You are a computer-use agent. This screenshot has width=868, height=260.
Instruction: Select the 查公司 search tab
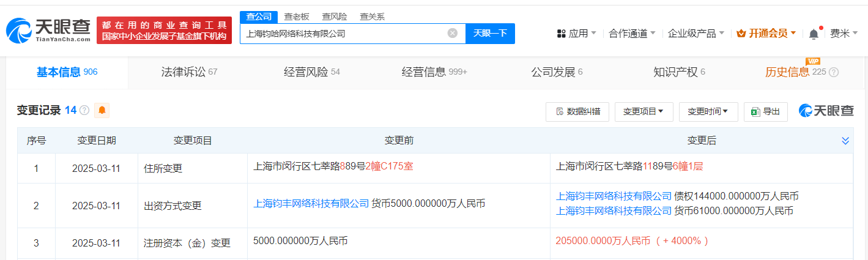point(258,17)
